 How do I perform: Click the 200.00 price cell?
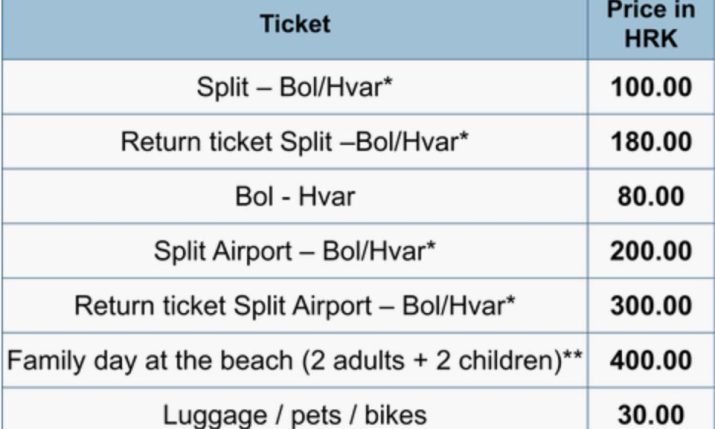click(650, 250)
